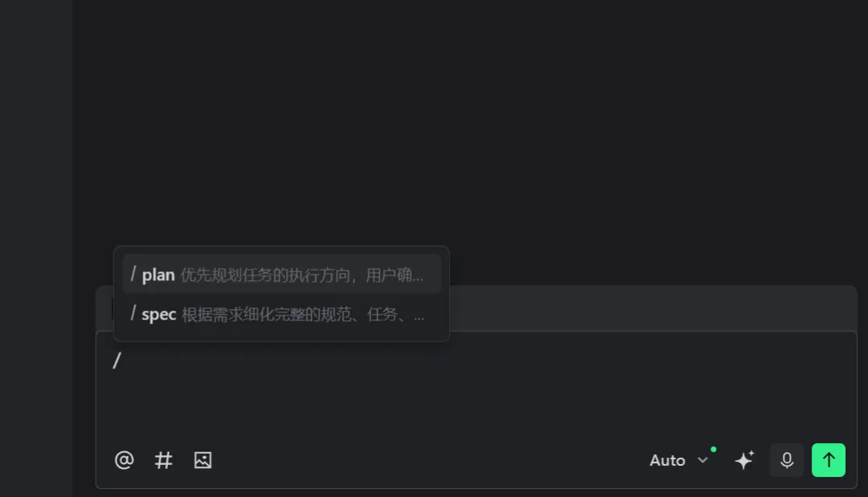Open the image attachment picker
This screenshot has height=497, width=868.
click(x=203, y=460)
